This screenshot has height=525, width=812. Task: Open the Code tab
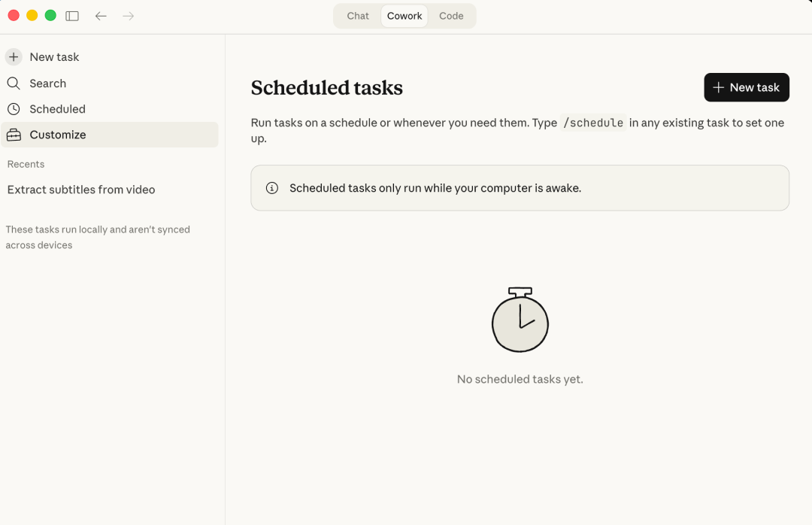pos(451,16)
